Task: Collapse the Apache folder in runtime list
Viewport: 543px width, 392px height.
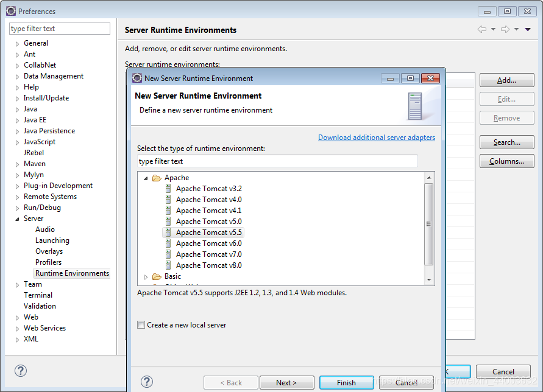Action: pos(146,178)
